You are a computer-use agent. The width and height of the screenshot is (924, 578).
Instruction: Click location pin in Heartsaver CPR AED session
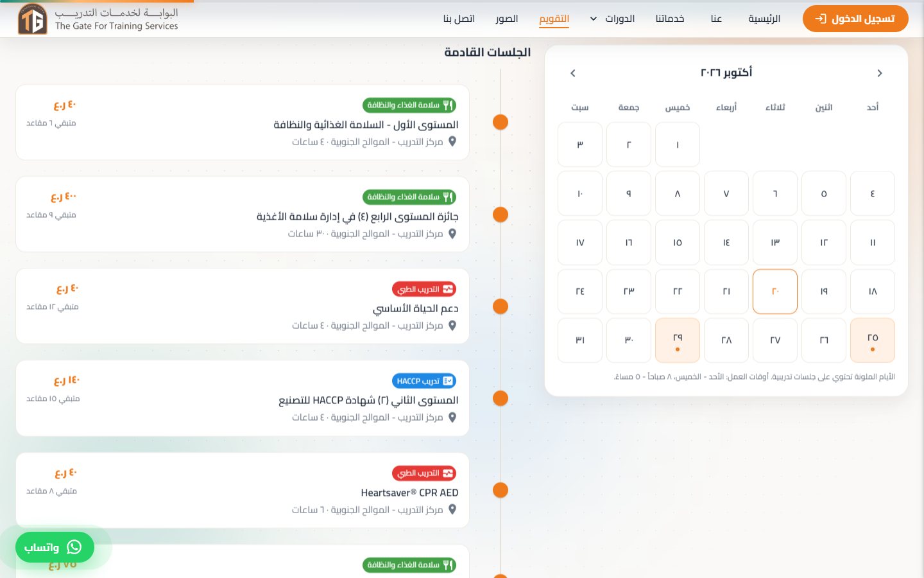click(452, 509)
